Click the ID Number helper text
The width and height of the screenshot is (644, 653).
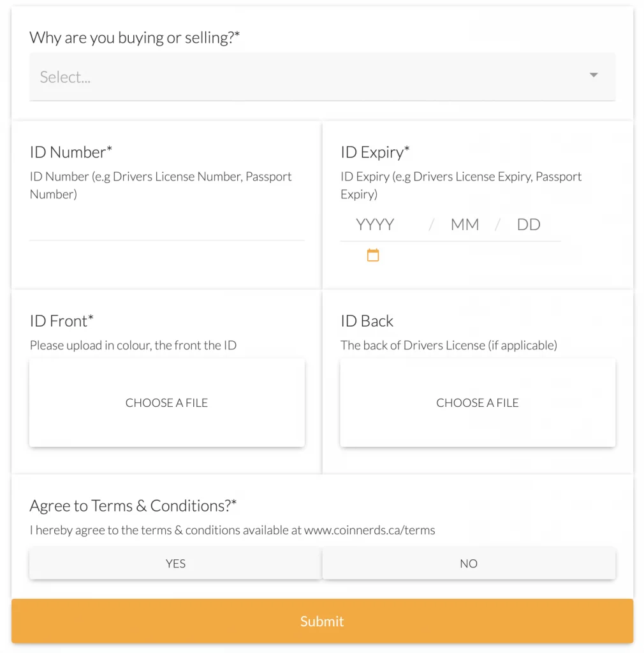160,185
